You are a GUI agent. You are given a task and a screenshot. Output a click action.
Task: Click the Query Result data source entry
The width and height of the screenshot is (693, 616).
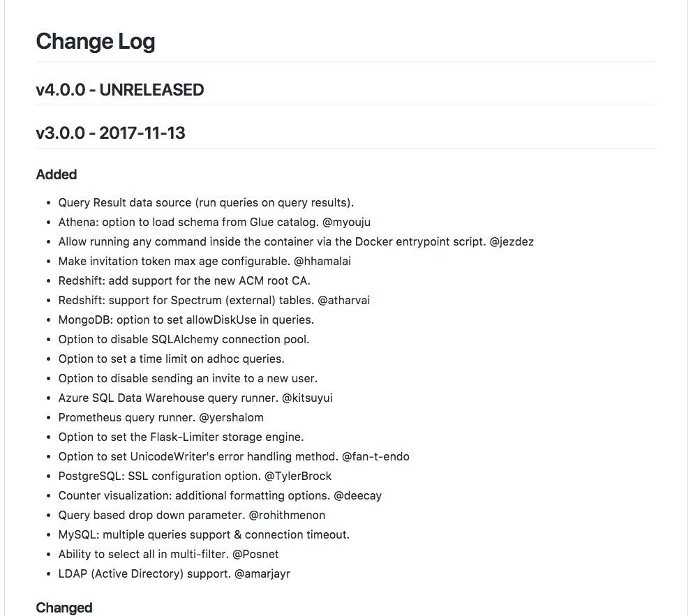[x=206, y=202]
